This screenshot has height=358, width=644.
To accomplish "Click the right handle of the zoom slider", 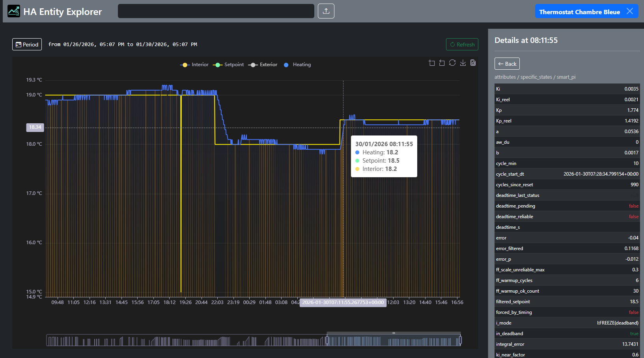I will (x=460, y=340).
